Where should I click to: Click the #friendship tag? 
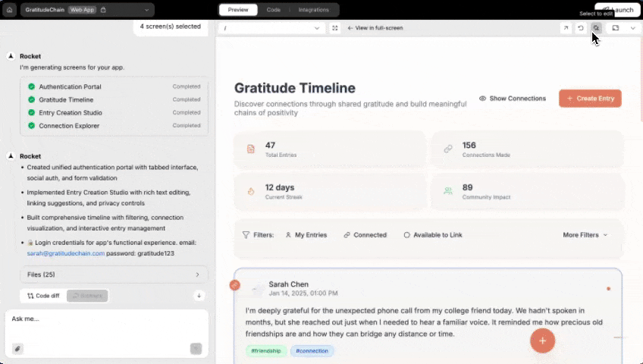pos(266,351)
